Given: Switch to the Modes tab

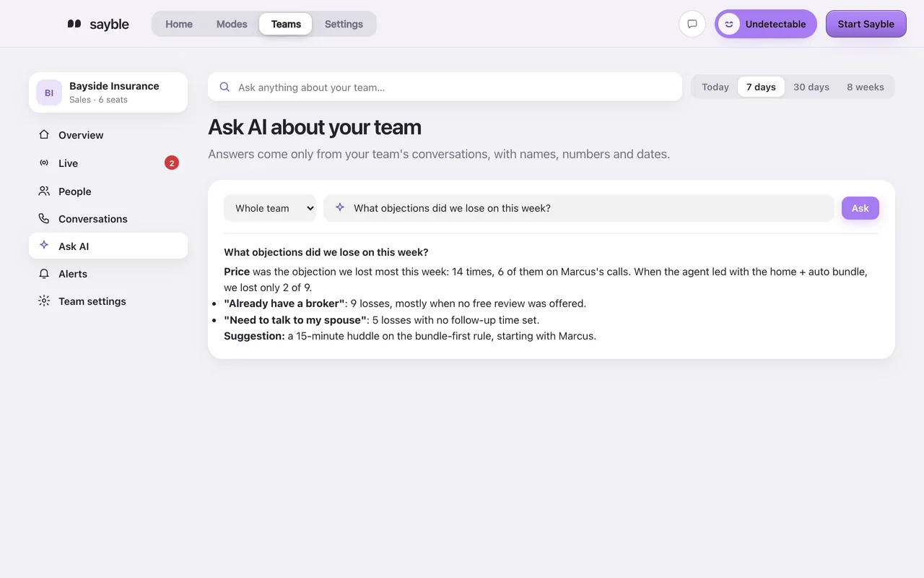Looking at the screenshot, I should [x=232, y=24].
